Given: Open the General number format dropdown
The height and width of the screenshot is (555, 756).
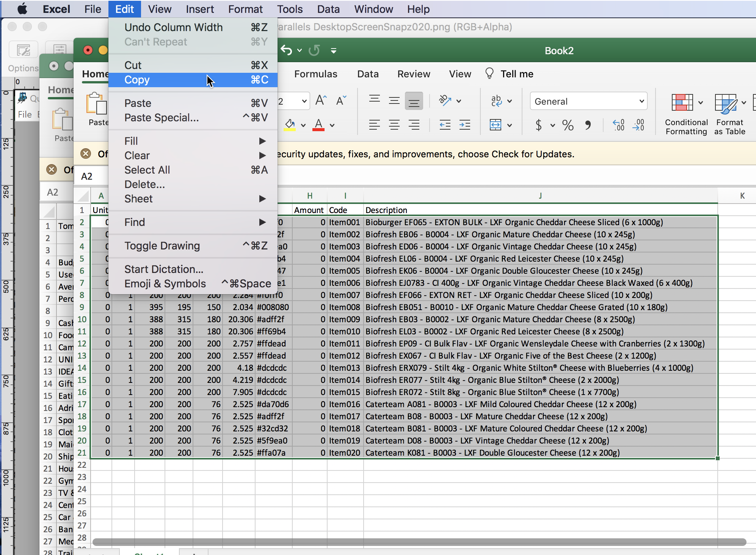Looking at the screenshot, I should [x=588, y=101].
